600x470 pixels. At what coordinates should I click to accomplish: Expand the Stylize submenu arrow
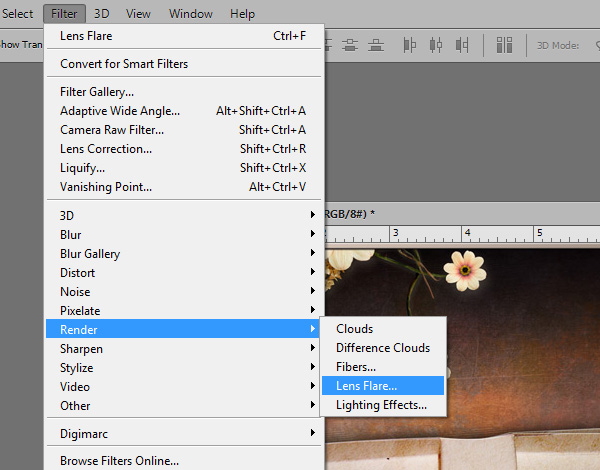tap(313, 367)
